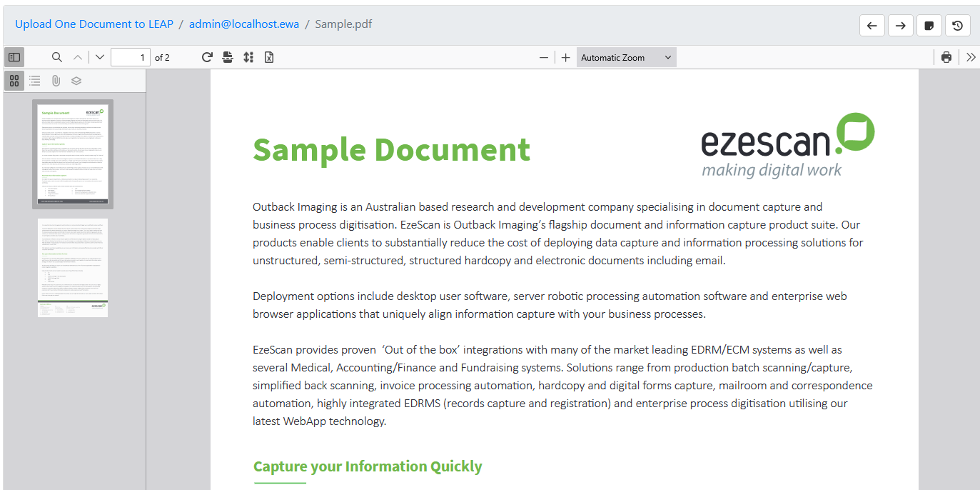Zoom in with the plus button
Viewport: 980px width, 490px height.
[x=566, y=58]
